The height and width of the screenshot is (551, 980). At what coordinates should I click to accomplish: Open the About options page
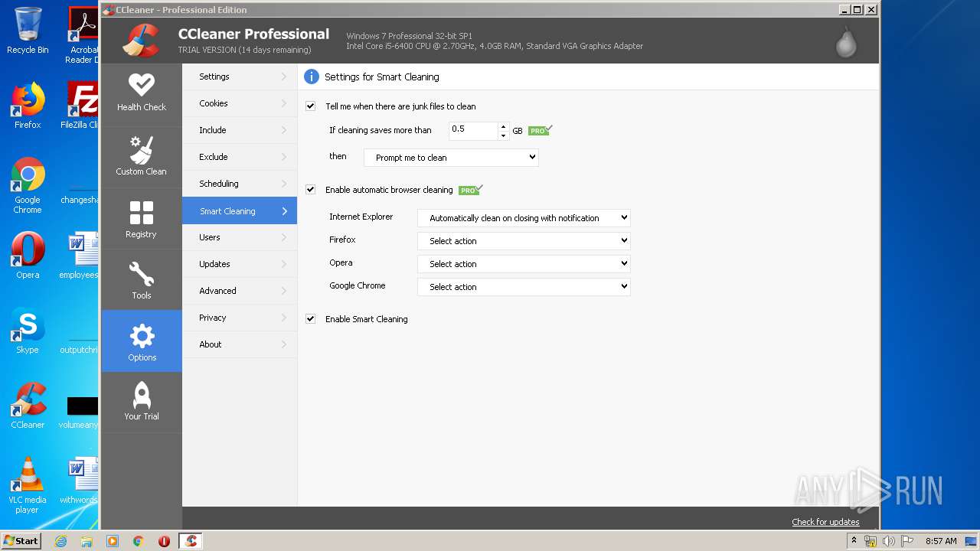tap(240, 344)
